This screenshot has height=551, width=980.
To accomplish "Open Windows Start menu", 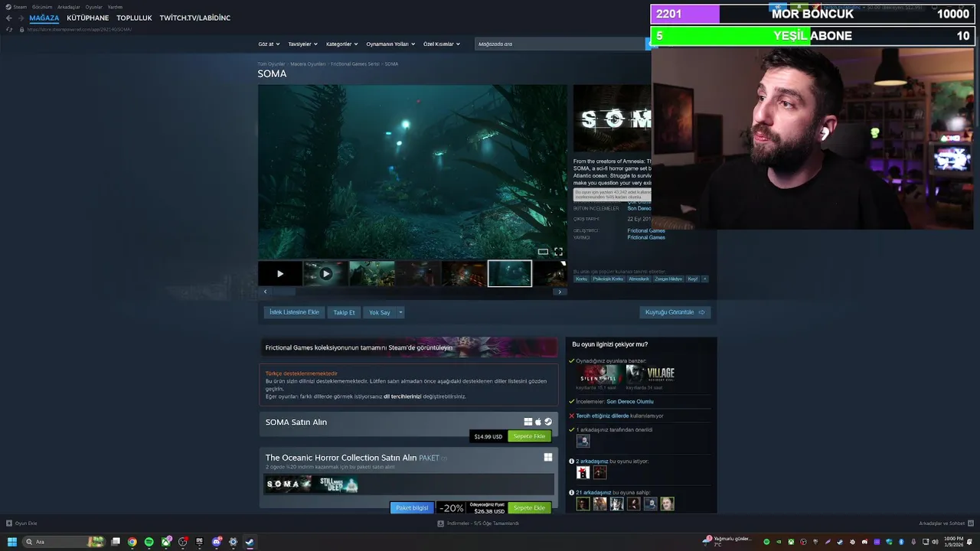I will (12, 542).
